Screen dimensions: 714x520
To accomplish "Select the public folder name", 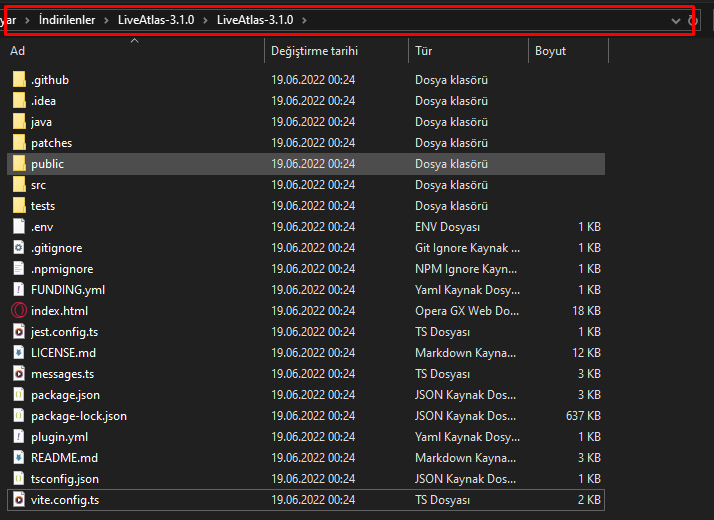I will [47, 164].
